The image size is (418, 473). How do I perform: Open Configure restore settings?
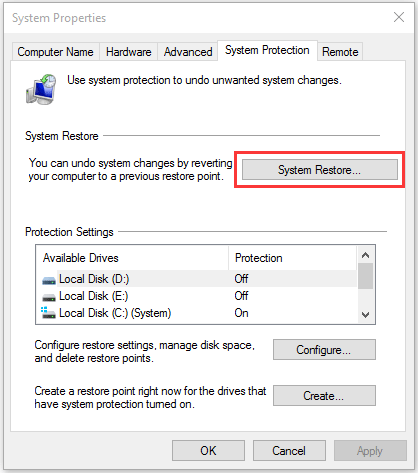[x=324, y=350]
